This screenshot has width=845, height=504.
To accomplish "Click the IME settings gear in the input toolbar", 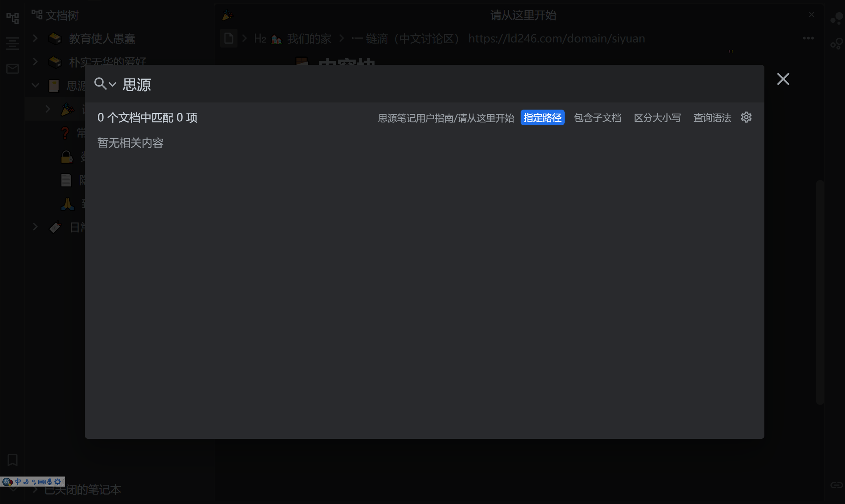I will (x=58, y=482).
